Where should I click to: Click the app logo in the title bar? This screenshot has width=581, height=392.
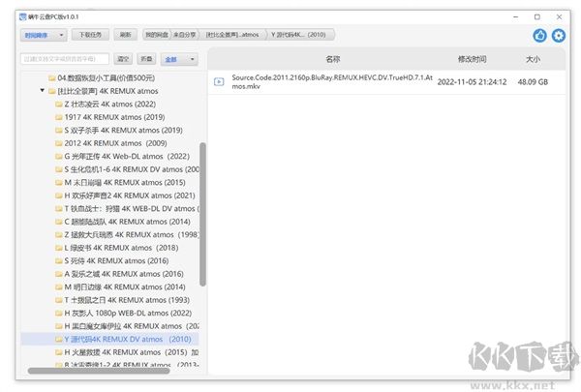[23, 16]
